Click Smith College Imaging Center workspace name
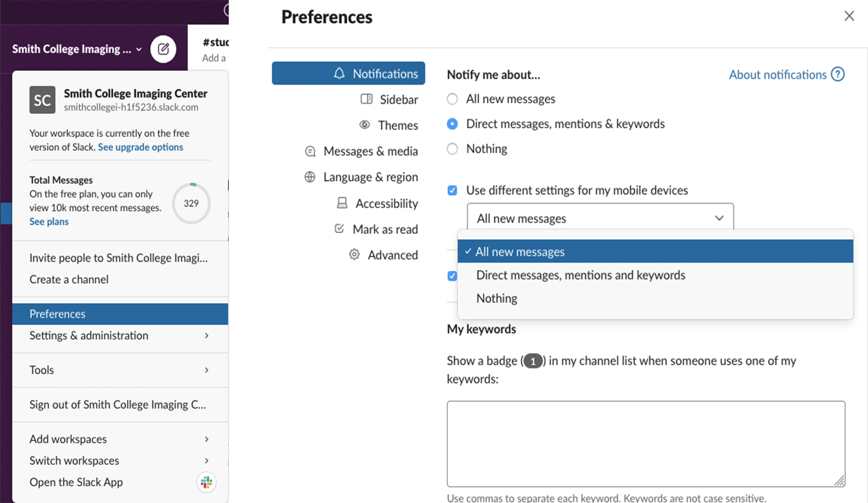This screenshot has width=868, height=503. (x=135, y=93)
